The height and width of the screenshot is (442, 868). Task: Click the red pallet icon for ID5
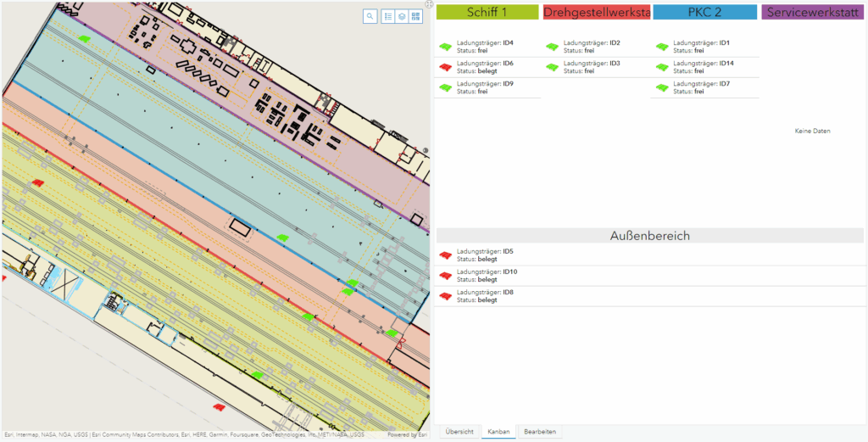[x=446, y=255]
